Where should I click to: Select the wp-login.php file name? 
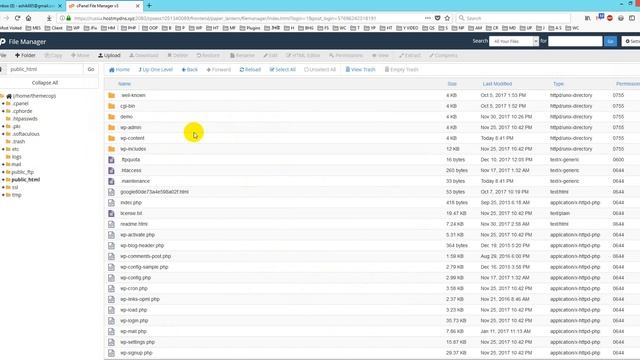coord(134,321)
